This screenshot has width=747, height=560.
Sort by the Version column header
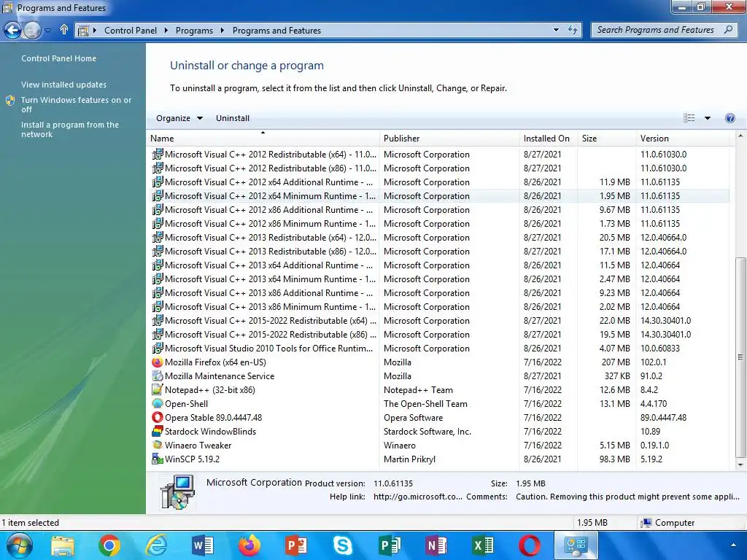683,139
